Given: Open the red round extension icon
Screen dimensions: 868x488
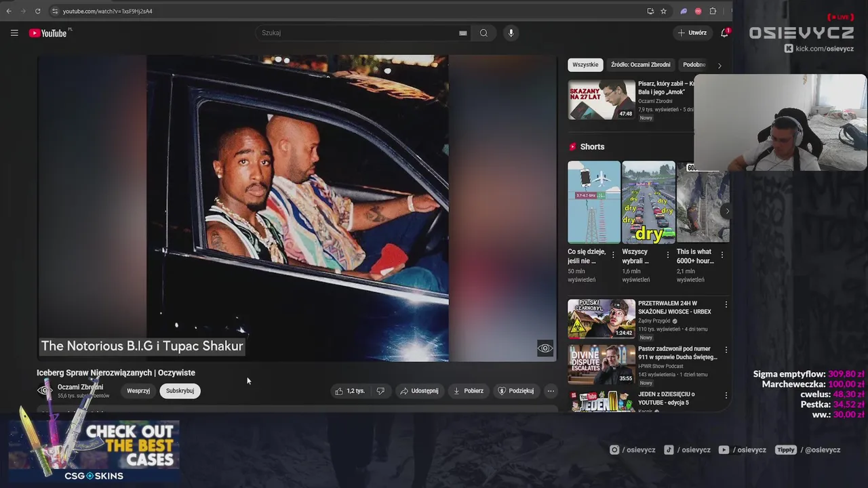Looking at the screenshot, I should (698, 11).
